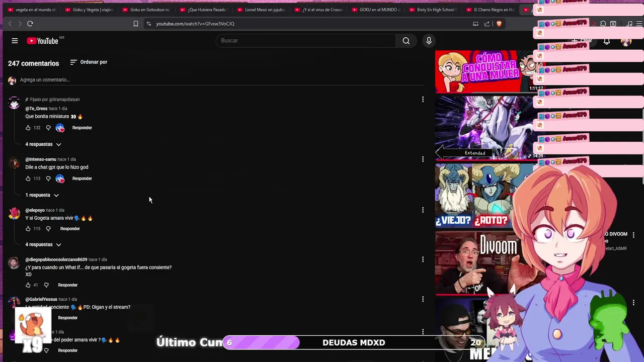Like the @Te_Gress comment

click(x=28, y=128)
